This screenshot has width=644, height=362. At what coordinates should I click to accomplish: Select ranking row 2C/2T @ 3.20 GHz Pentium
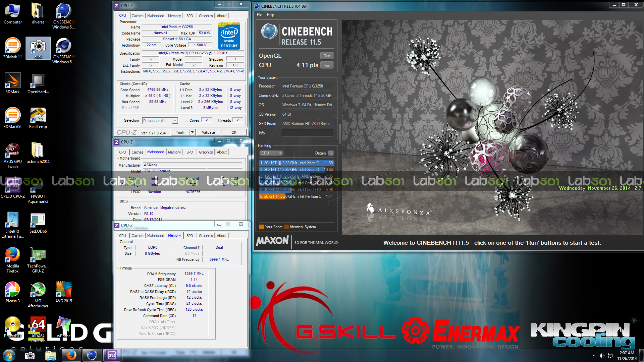click(x=297, y=196)
